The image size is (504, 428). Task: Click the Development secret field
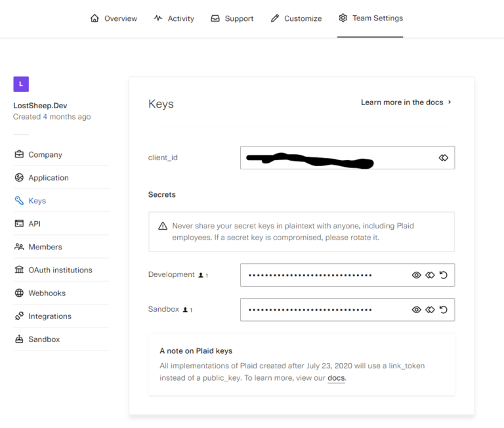(347, 275)
